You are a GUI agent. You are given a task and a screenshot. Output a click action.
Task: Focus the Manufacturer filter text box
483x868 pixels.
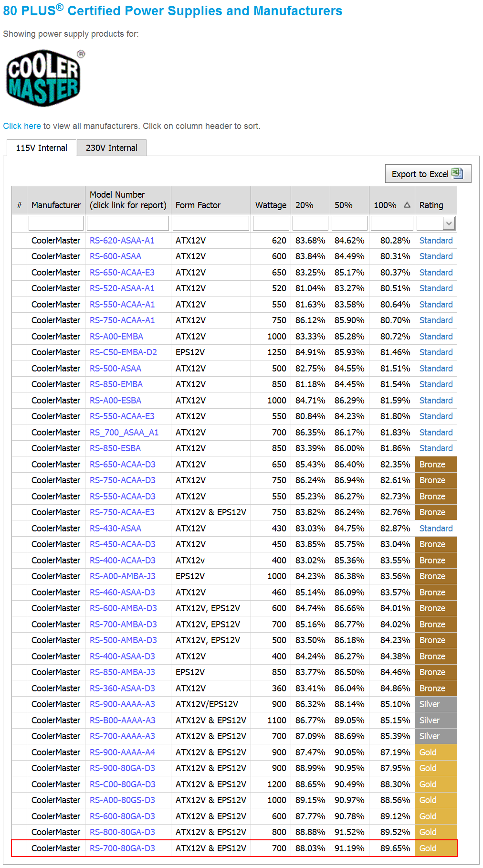56,223
